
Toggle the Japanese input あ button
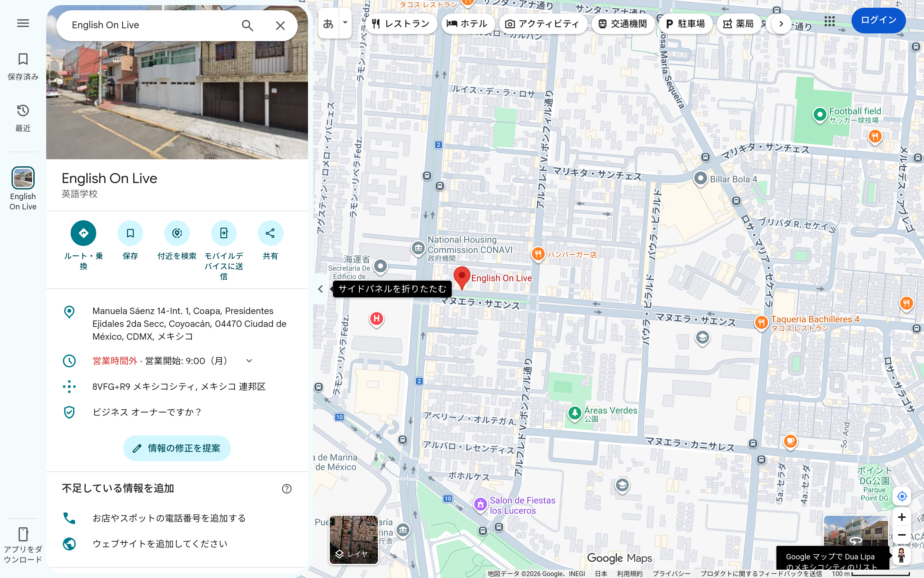[x=328, y=23]
